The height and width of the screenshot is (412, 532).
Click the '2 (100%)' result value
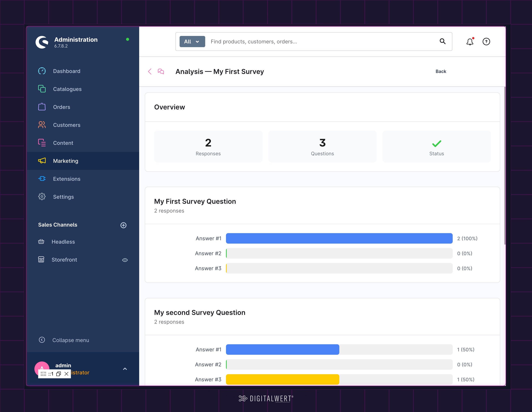pyautogui.click(x=467, y=239)
